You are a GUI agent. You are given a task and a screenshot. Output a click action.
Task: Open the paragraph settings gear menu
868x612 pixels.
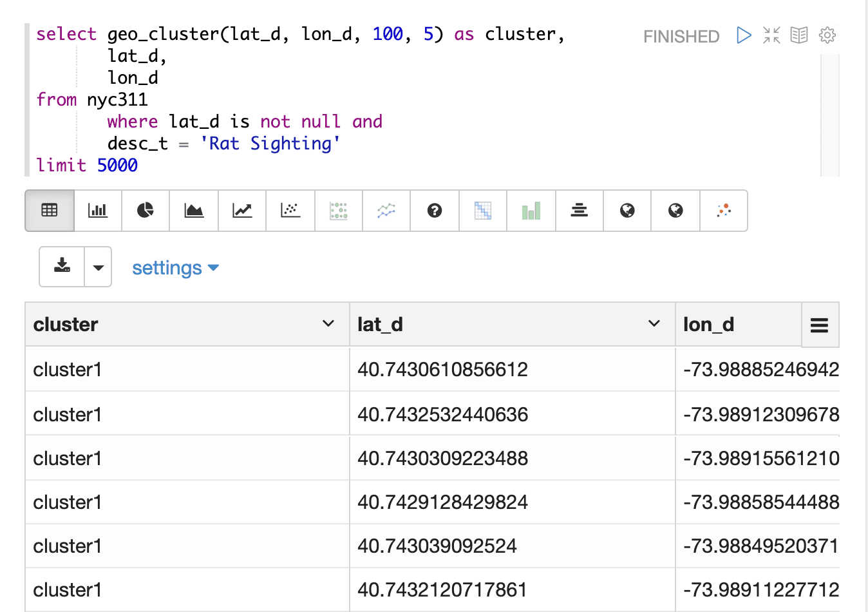click(x=827, y=35)
